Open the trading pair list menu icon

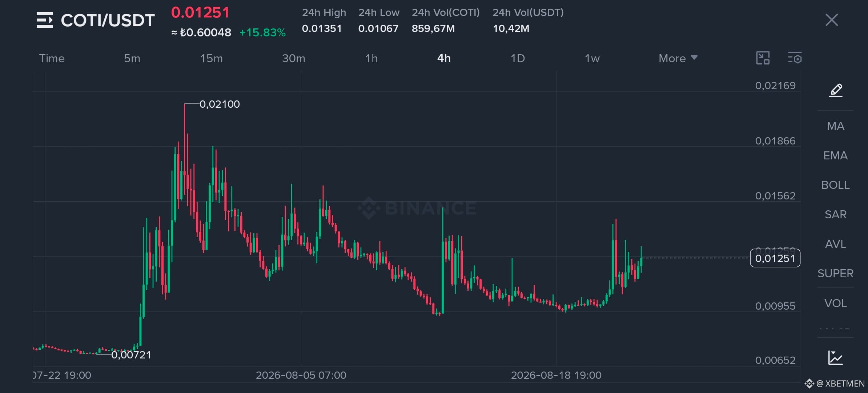click(45, 20)
